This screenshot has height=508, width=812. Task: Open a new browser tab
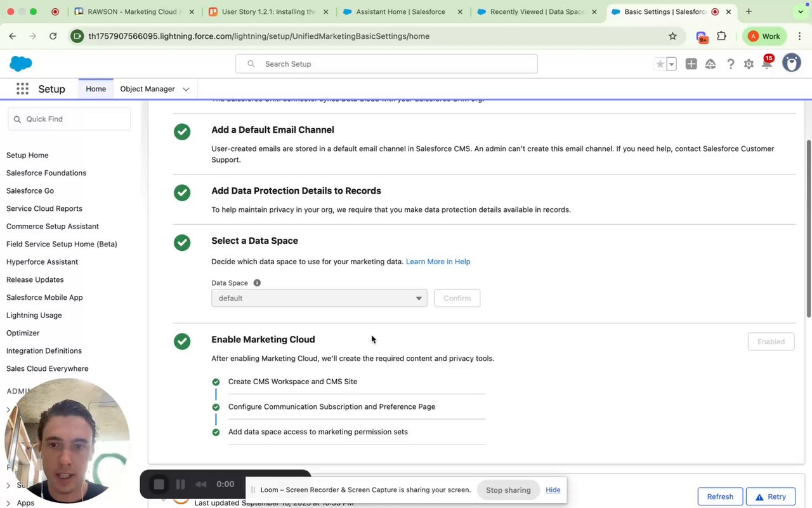click(749, 11)
